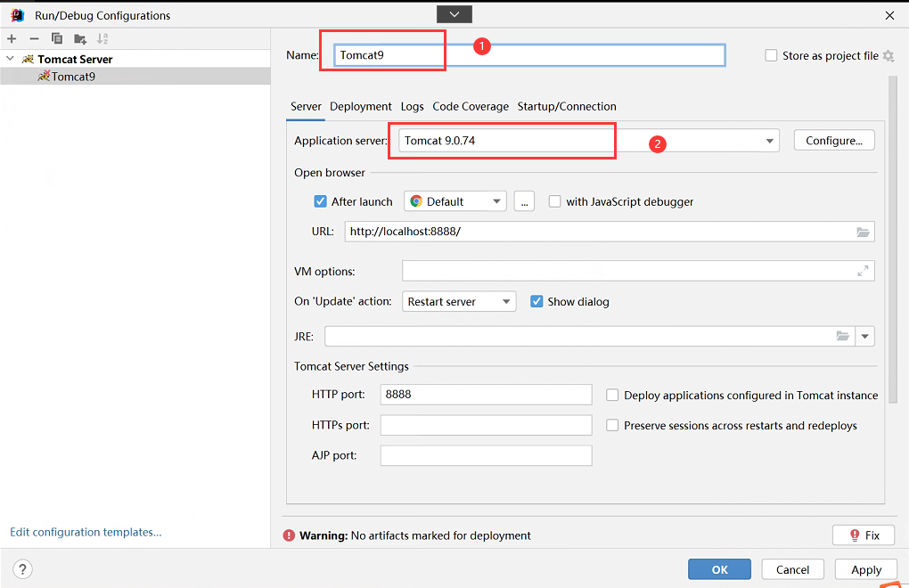Enable Deploy applications configured in Tomcat instance
This screenshot has height=588, width=909.
click(612, 395)
